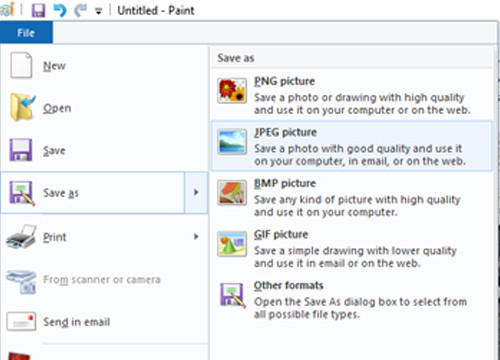Choose Save from the File menu

pos(104,150)
